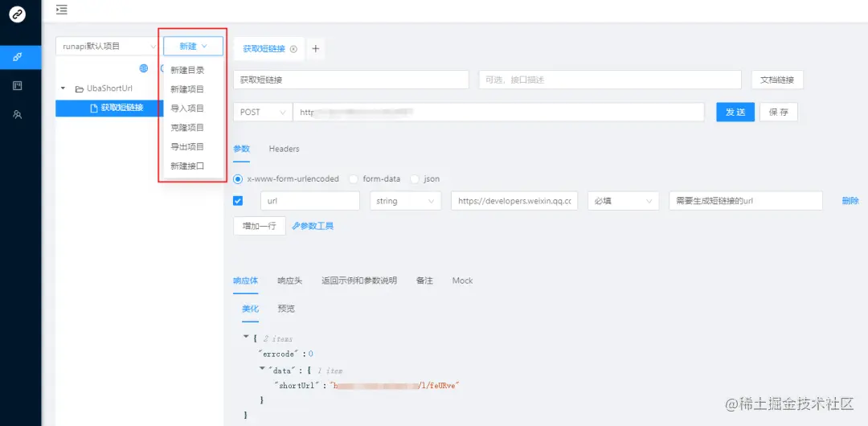Uncheck the url parameter checkbox

point(238,200)
